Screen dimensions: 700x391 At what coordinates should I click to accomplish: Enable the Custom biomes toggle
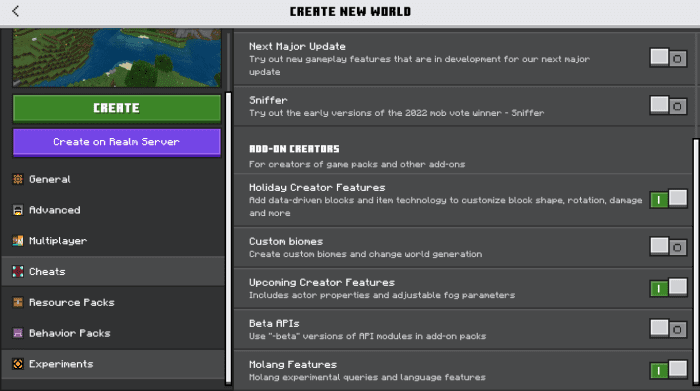click(668, 247)
